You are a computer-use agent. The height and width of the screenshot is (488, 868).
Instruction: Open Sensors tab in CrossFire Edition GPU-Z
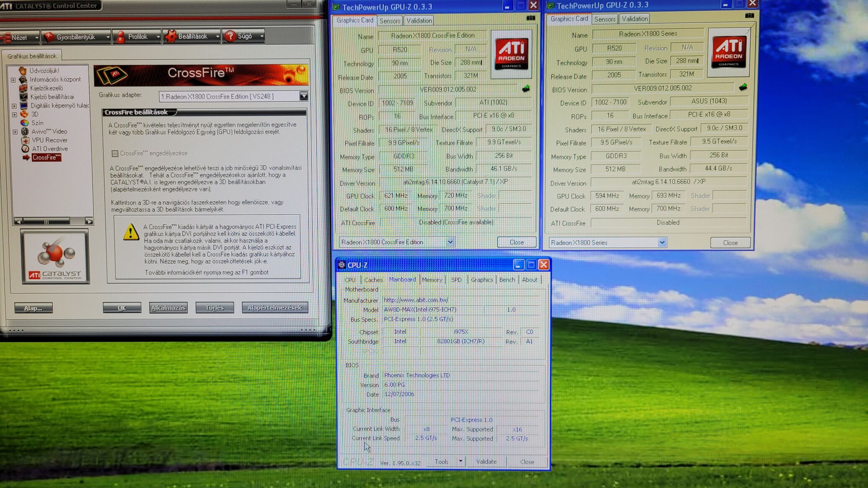[x=389, y=21]
